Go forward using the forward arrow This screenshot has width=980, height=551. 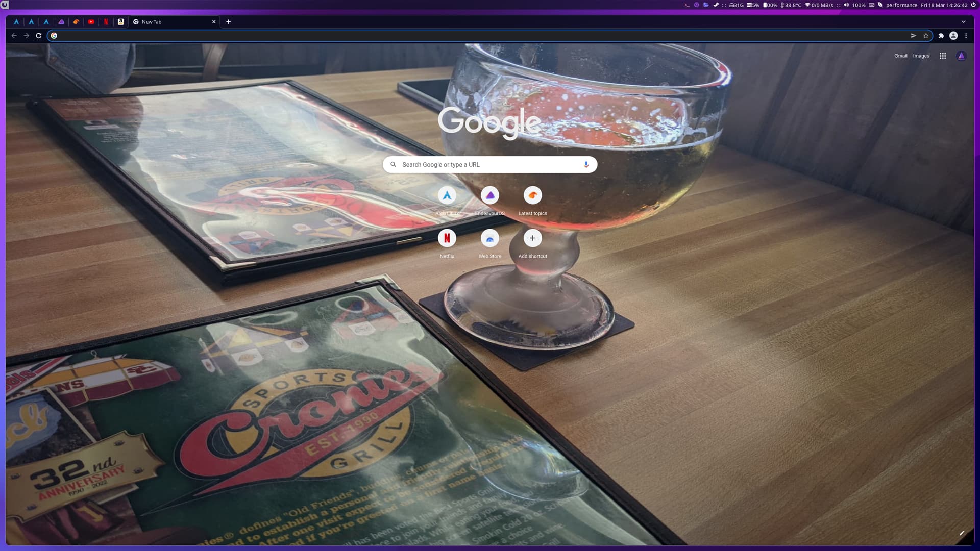[26, 36]
